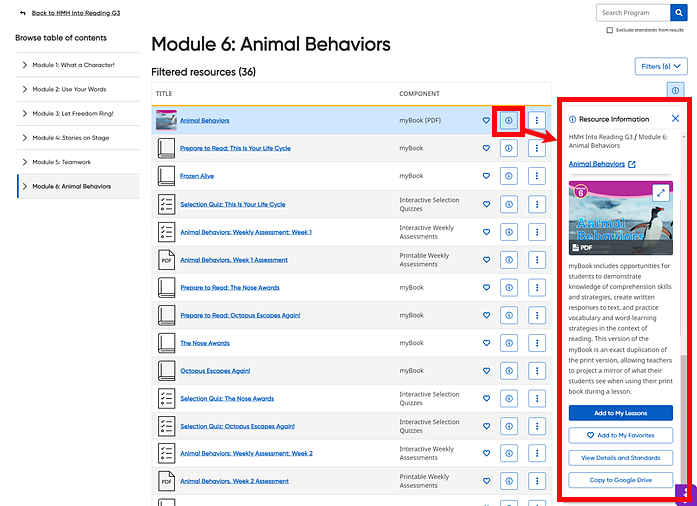Click the PDF icon for Week 1 Assessment

(x=166, y=260)
